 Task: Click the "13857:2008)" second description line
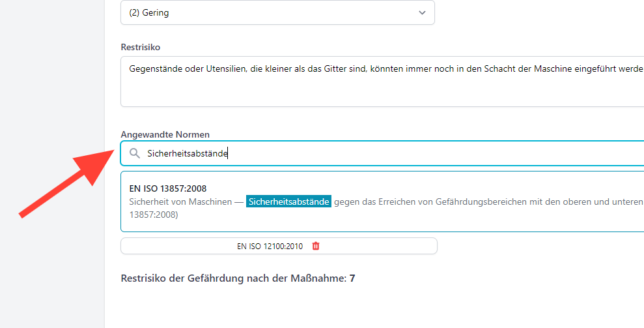click(154, 215)
